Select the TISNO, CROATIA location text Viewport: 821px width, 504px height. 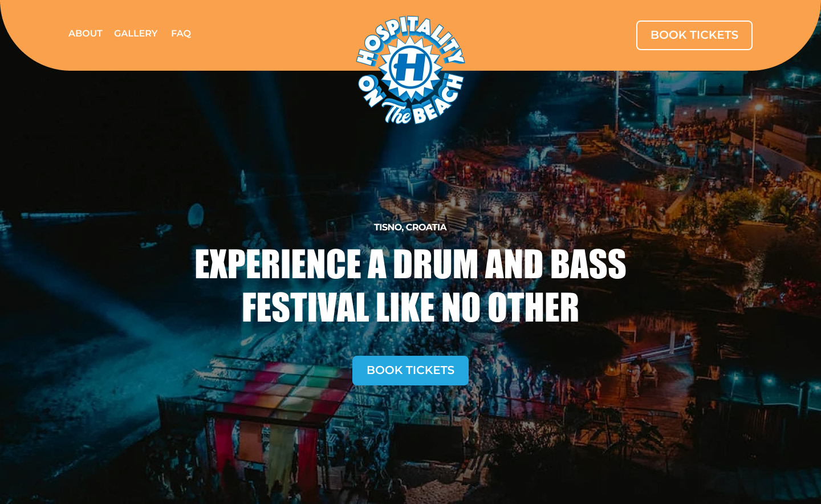click(410, 227)
